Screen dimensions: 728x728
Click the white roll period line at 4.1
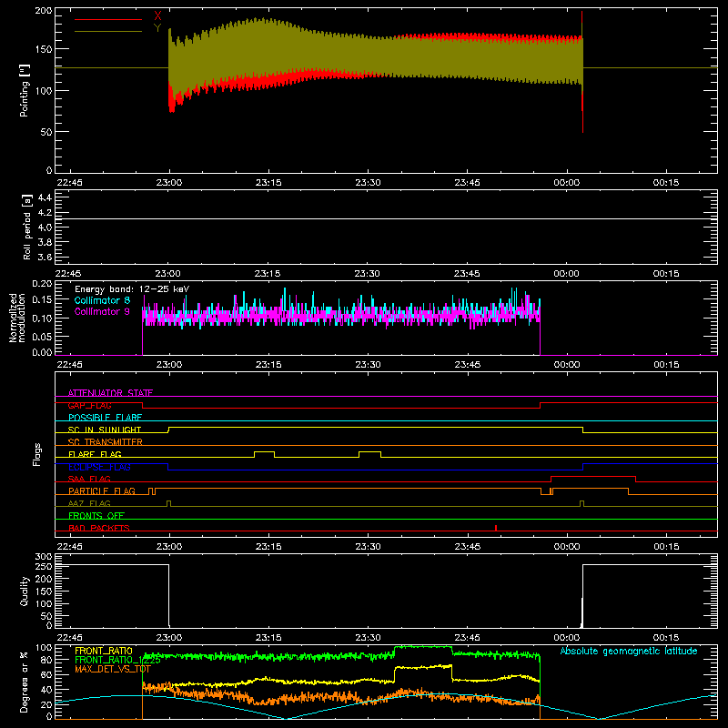pos(386,218)
